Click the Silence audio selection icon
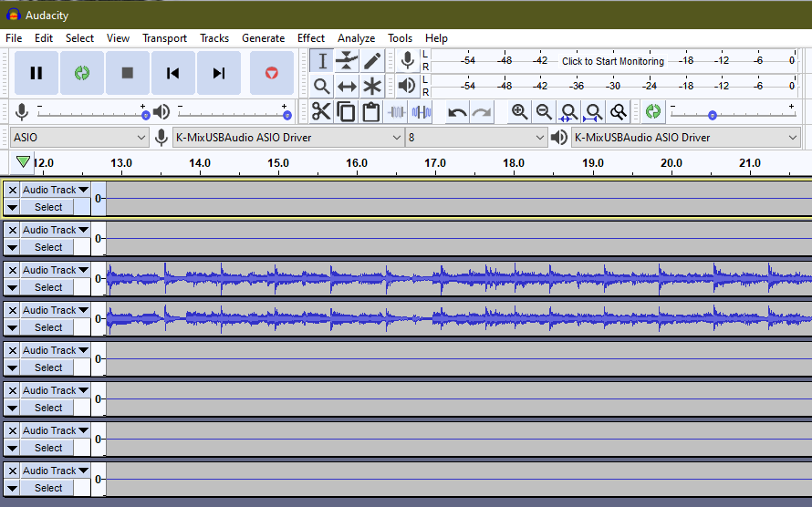812x507 pixels. 421,112
